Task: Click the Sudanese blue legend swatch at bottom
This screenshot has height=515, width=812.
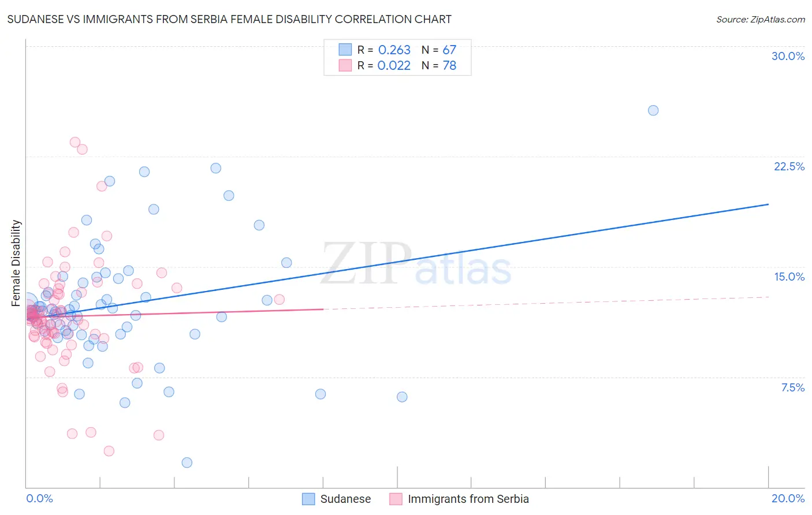Action: [x=309, y=499]
